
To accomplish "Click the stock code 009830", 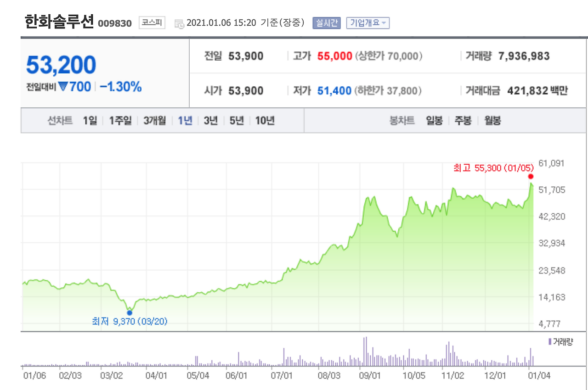I will click(115, 23).
